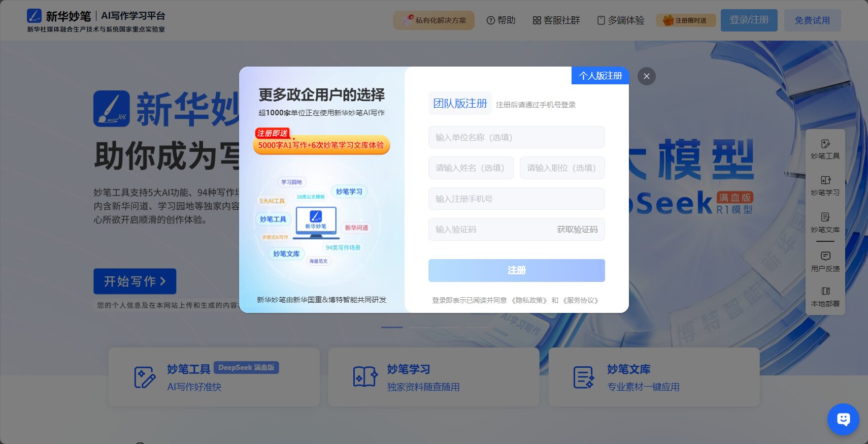Image resolution: width=868 pixels, height=444 pixels.
Task: Open the 客服社群 menu item
Action: 556,20
